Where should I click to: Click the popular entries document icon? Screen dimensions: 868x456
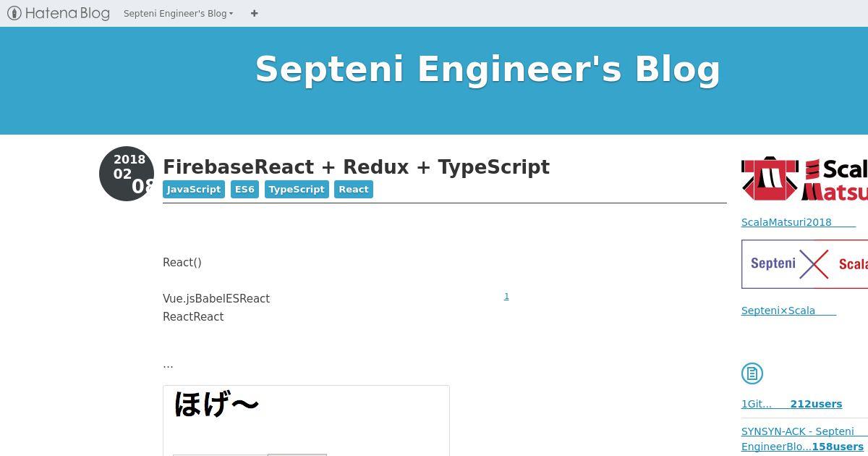pos(752,373)
